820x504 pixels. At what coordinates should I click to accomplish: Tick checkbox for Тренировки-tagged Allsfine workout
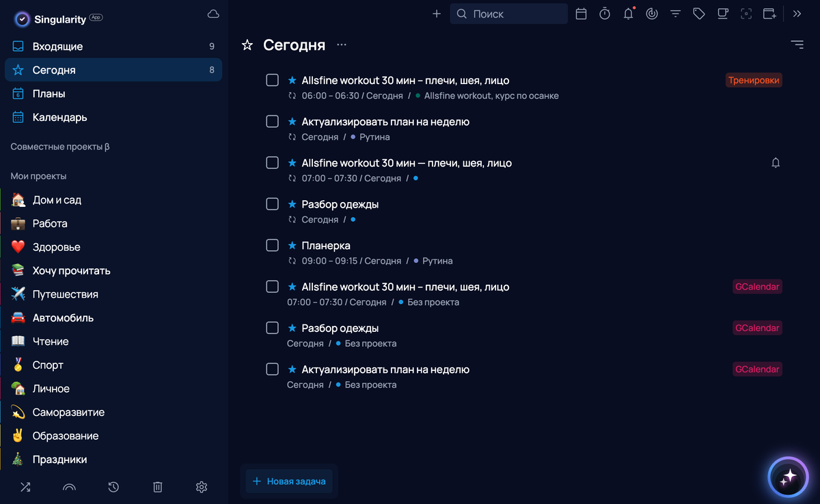pos(272,81)
